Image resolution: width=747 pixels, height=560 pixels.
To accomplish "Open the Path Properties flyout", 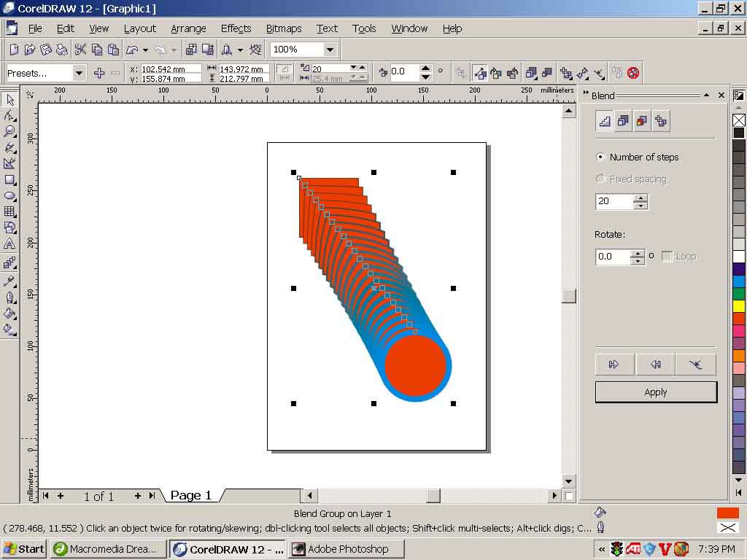I will (599, 73).
